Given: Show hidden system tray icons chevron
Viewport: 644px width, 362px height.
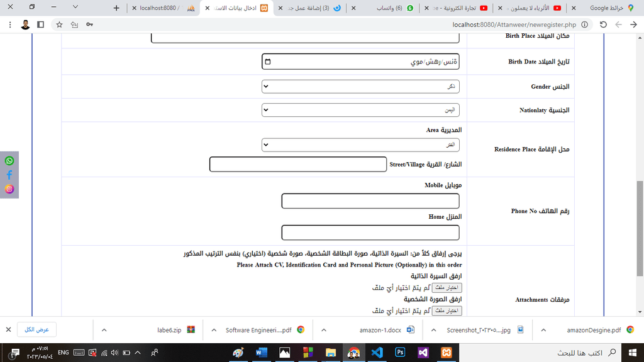Looking at the screenshot, I should [138, 353].
